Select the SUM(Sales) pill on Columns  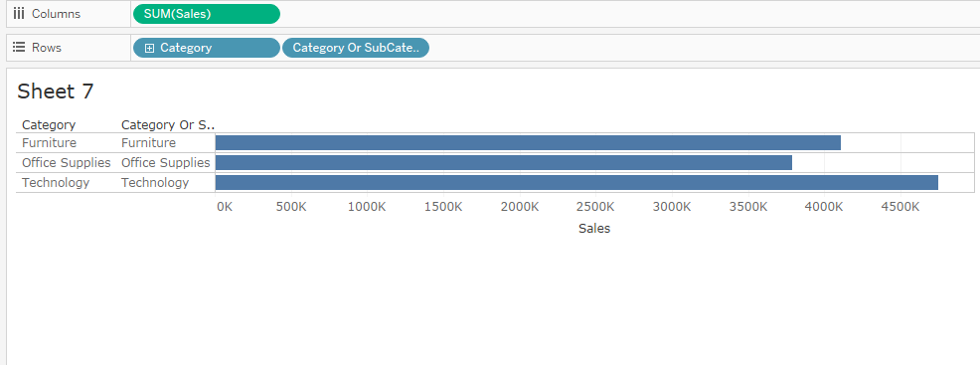207,14
